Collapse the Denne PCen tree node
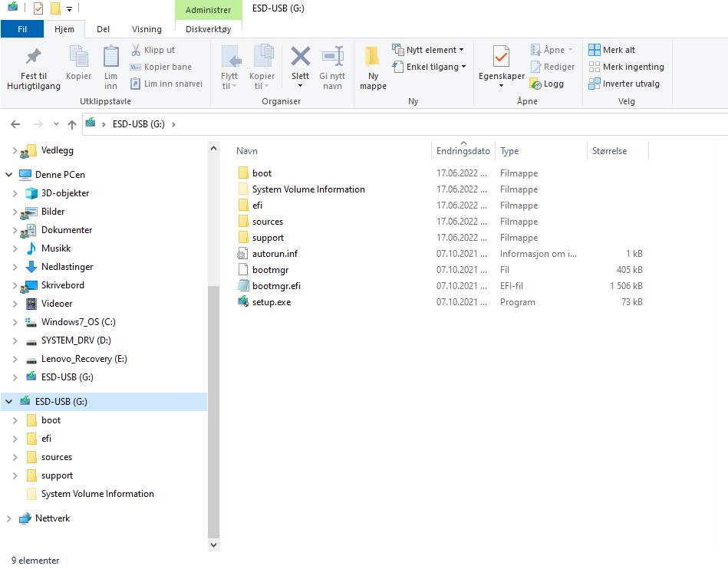The width and height of the screenshot is (728, 569). pos(8,175)
